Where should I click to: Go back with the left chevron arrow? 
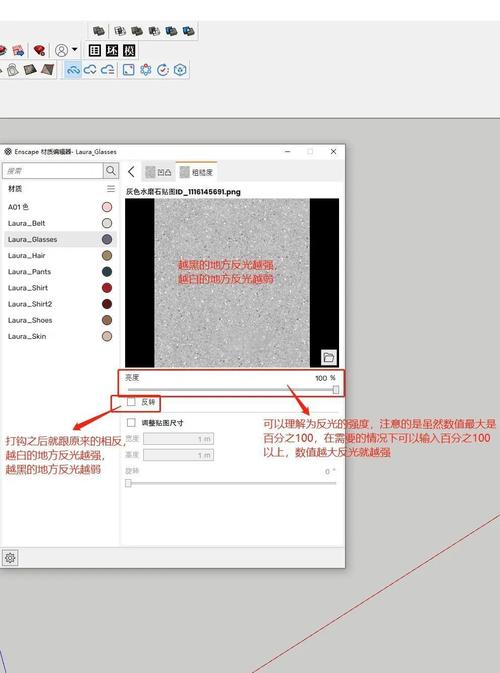click(x=131, y=172)
